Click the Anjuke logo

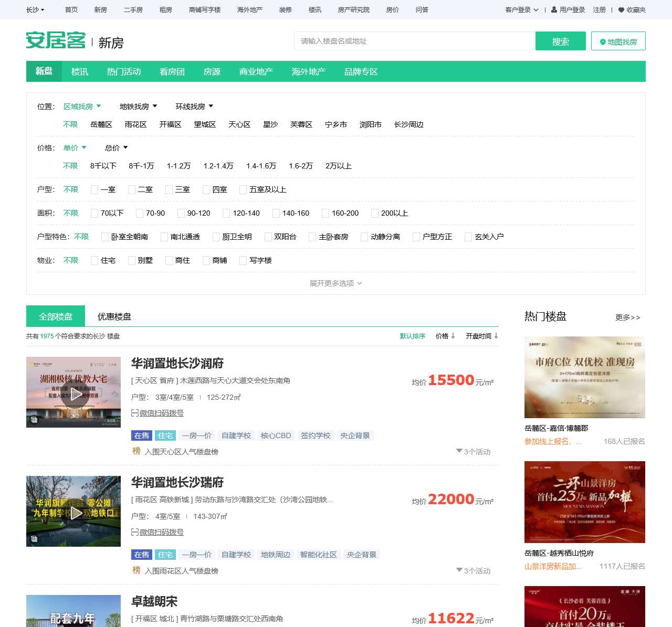(56, 40)
